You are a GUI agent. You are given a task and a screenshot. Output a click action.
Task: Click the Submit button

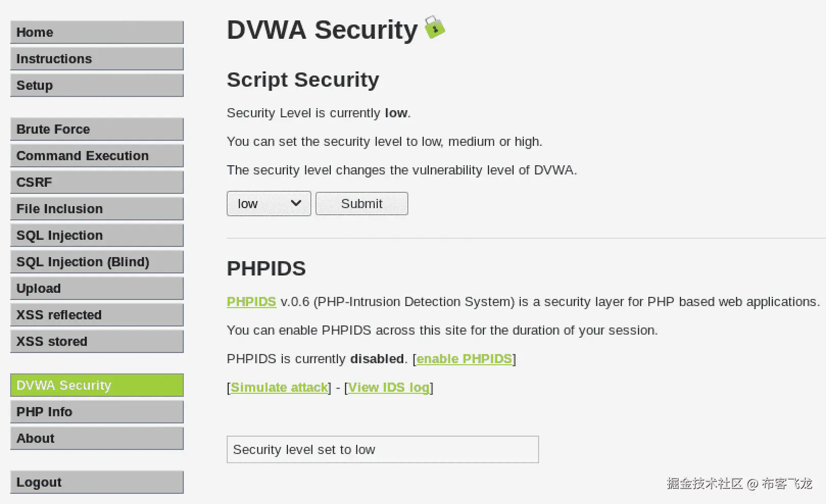(x=361, y=204)
